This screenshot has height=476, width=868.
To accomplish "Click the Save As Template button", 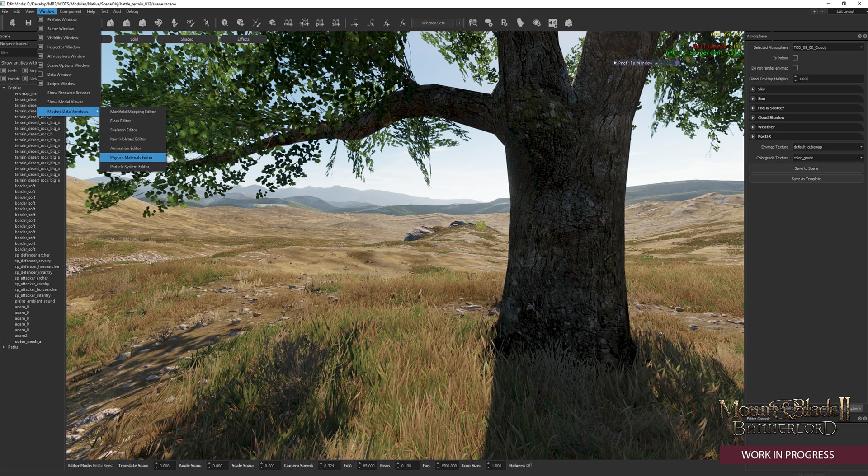I will 806,179.
